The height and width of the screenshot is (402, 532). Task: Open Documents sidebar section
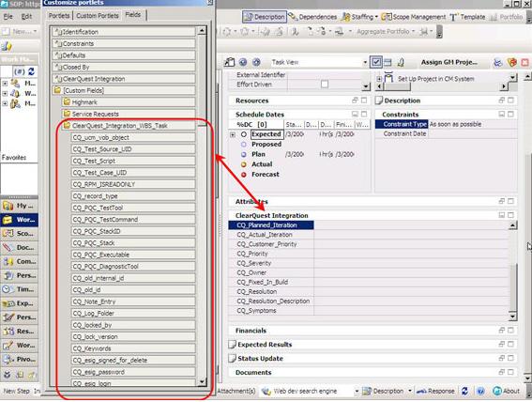tap(20, 248)
